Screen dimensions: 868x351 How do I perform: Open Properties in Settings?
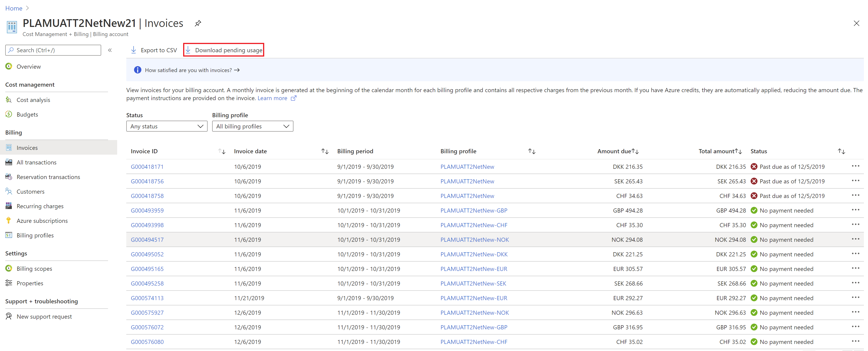30,283
